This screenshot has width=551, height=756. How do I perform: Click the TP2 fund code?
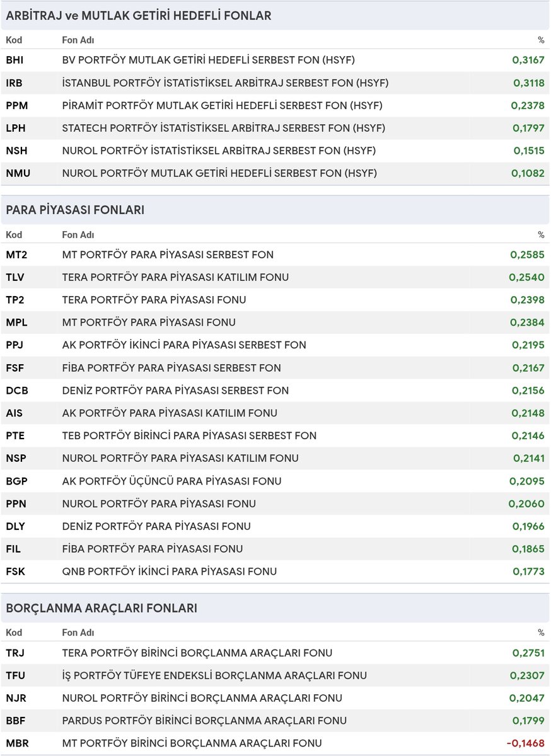(x=16, y=301)
